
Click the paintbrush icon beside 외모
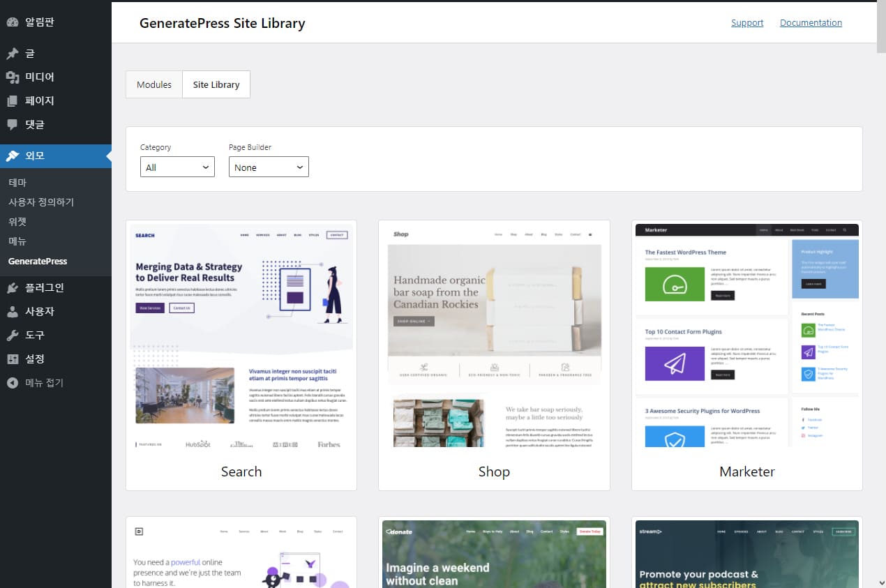pyautogui.click(x=13, y=156)
